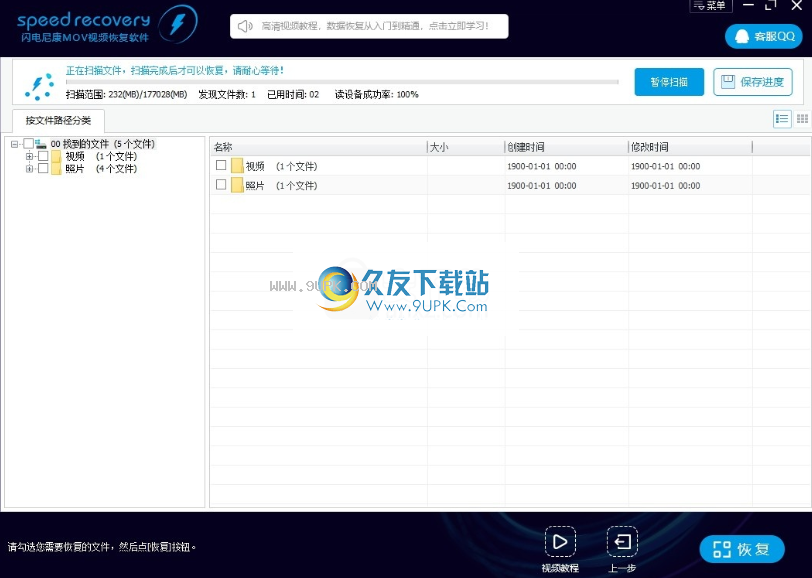This screenshot has width=812, height=578.
Task: Click creation time of 视频 row
Action: (542, 166)
